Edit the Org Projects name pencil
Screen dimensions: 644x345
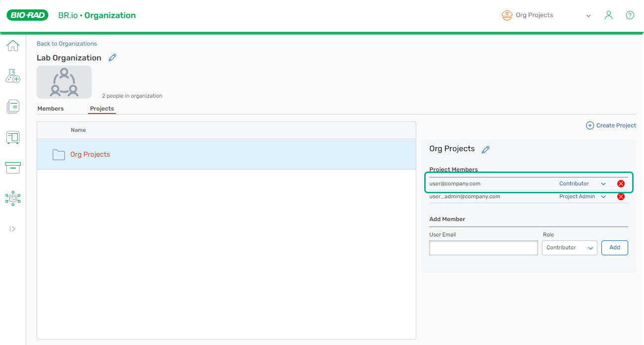[486, 149]
